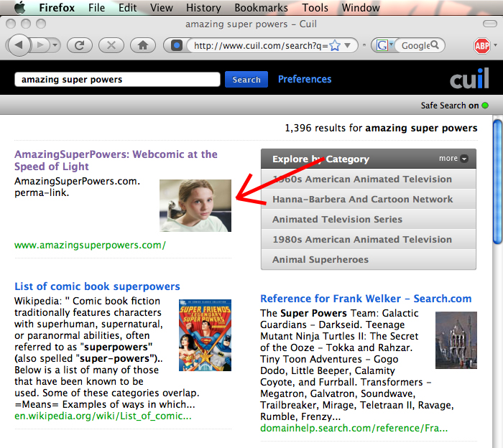Open the search engine selector dropdown

(x=384, y=45)
